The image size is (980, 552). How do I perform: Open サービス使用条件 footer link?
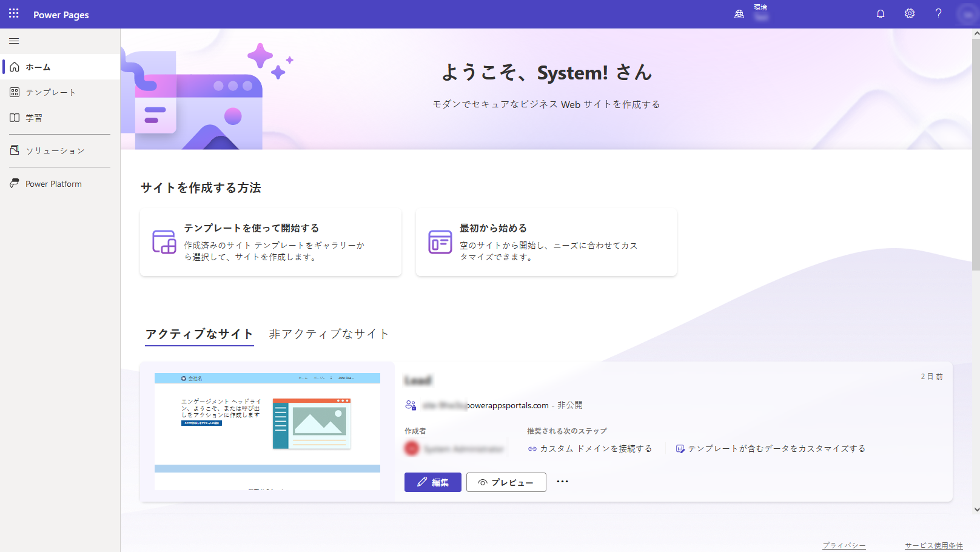pos(934,545)
